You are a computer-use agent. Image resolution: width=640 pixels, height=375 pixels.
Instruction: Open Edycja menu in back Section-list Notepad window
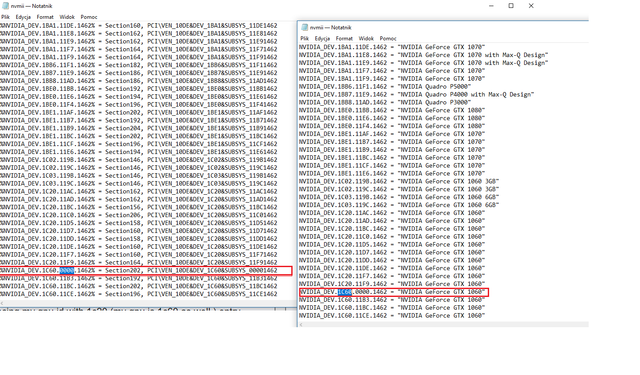point(23,17)
